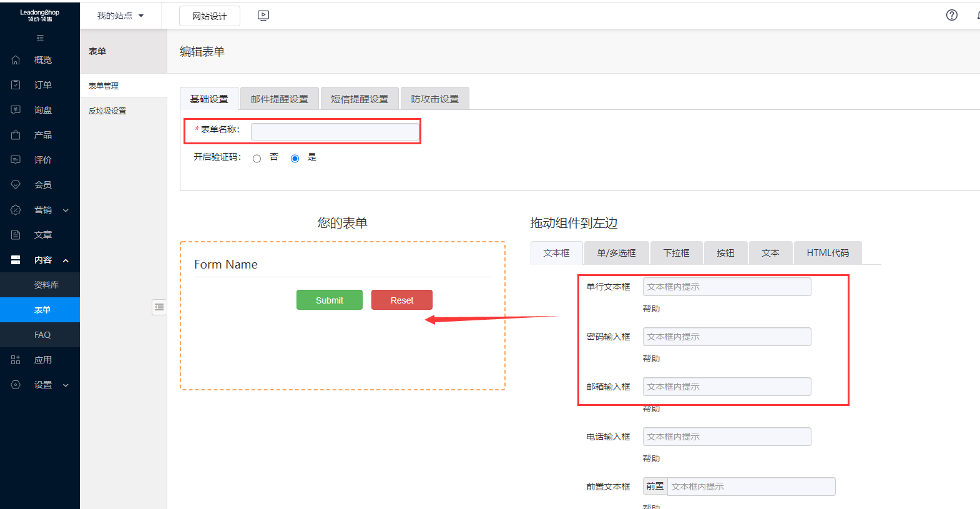Open the 概览 home icon
Screen dimensions: 980x509
[16, 60]
